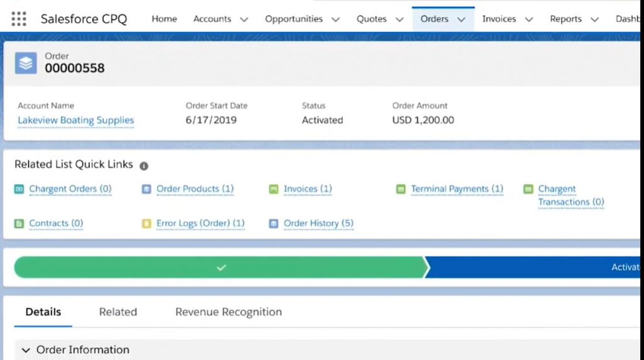Click order number 00000558 heading
The image size is (644, 360).
75,68
